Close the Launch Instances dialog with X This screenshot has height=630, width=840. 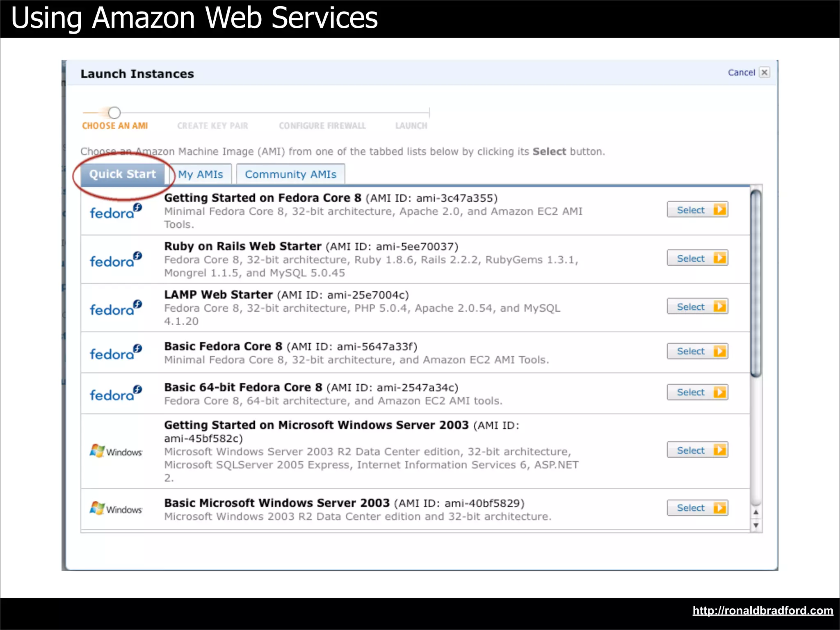765,73
